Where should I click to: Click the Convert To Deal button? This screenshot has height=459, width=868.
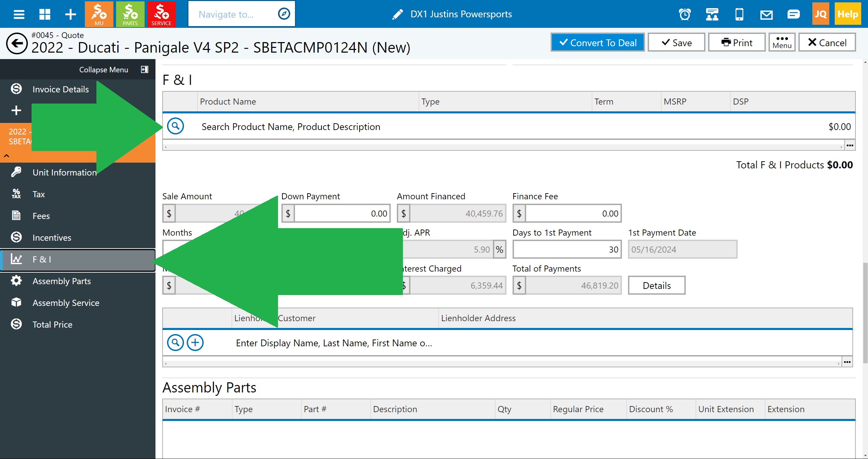click(597, 42)
